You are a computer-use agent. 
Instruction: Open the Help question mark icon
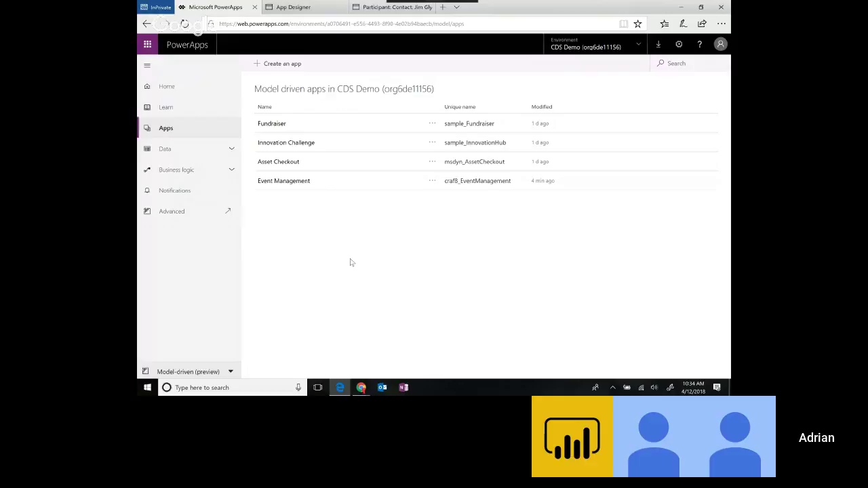[699, 45]
